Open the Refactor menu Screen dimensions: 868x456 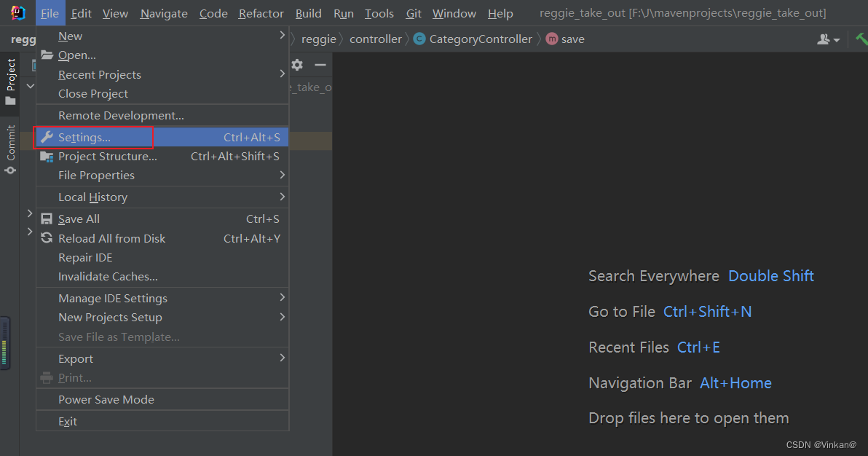[261, 12]
